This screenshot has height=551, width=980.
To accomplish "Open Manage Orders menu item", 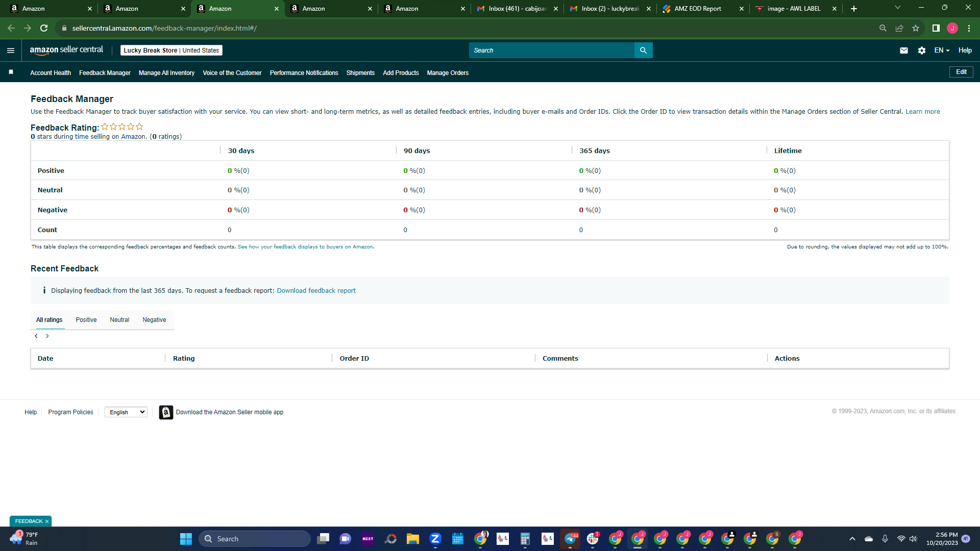I will click(x=448, y=73).
